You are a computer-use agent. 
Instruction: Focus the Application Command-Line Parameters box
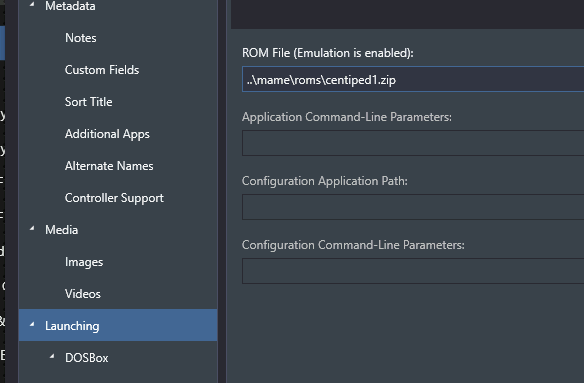click(x=413, y=143)
